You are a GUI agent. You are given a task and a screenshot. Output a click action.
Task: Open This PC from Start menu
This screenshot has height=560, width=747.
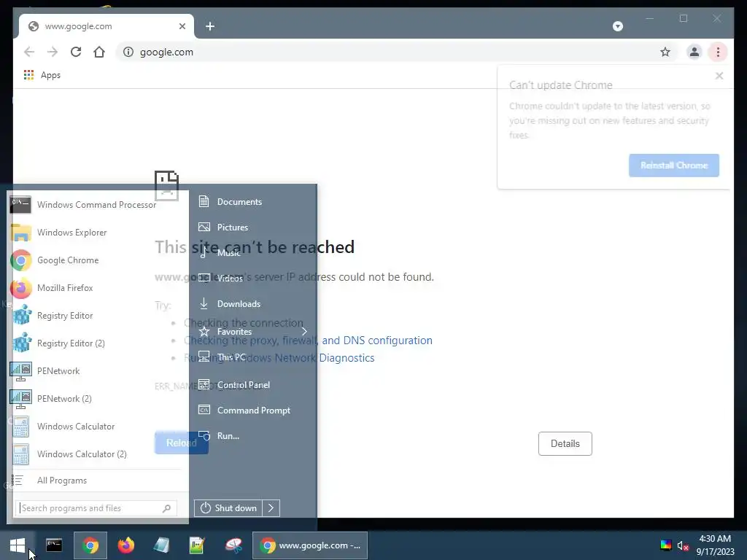point(253,357)
